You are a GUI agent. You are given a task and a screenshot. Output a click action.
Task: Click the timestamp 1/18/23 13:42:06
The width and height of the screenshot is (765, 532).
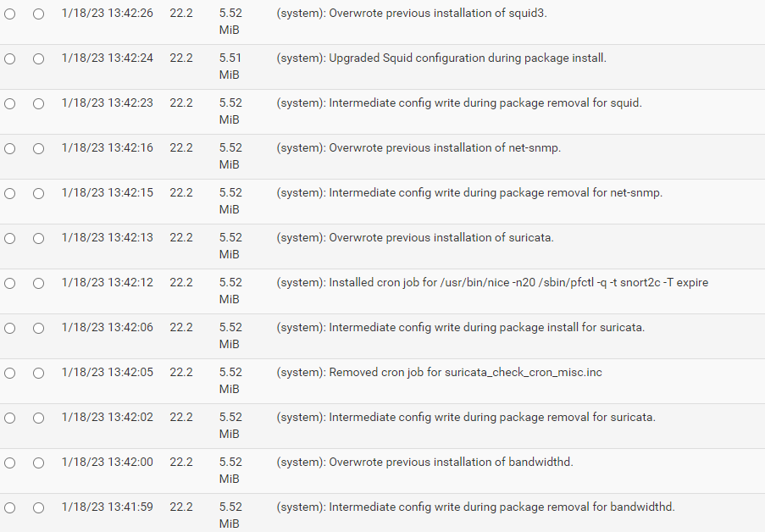108,328
